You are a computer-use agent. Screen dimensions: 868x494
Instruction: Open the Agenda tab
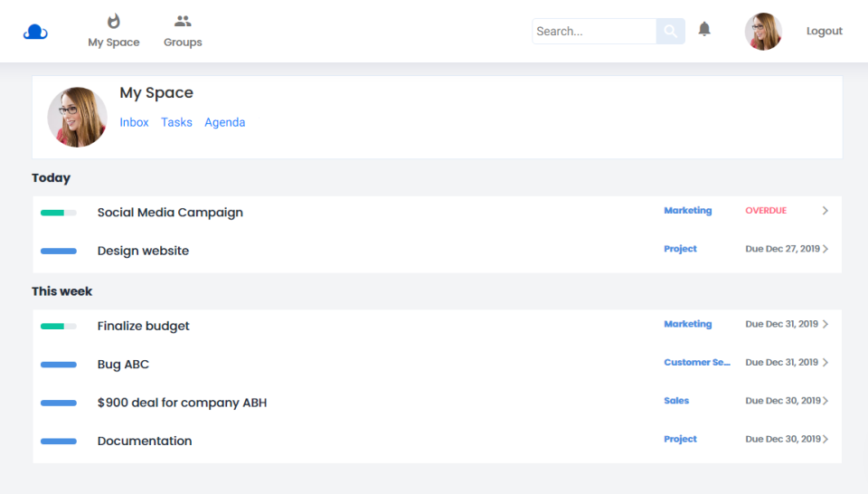coord(224,122)
